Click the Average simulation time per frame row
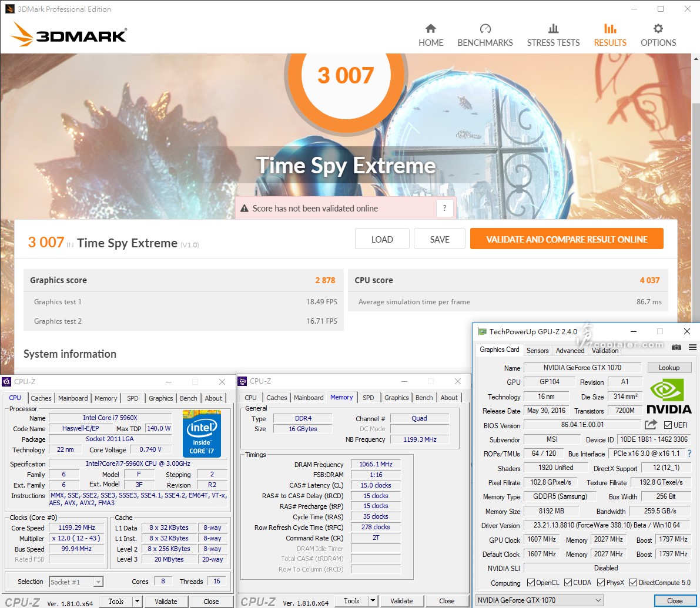This screenshot has height=608, width=700. 508,301
